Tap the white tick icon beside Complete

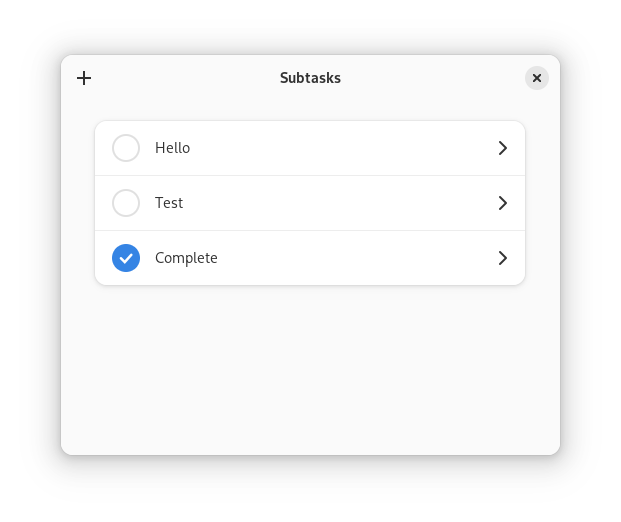[x=126, y=258]
